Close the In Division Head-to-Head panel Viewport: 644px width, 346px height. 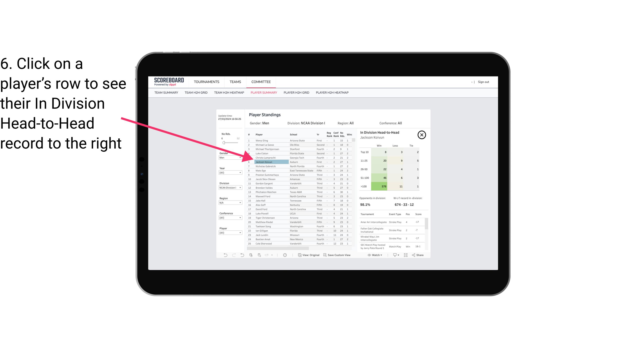tap(422, 135)
